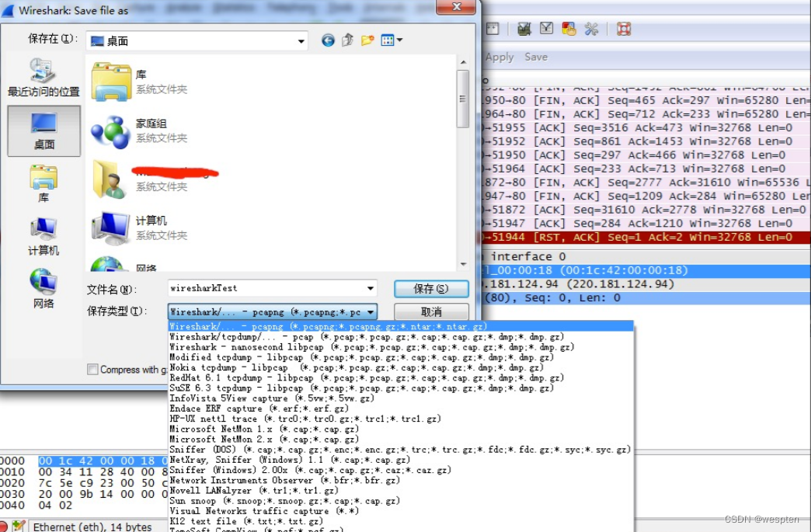Select 网络 Network in places sidebar
Screen dimensions: 811x532
pyautogui.click(x=44, y=288)
